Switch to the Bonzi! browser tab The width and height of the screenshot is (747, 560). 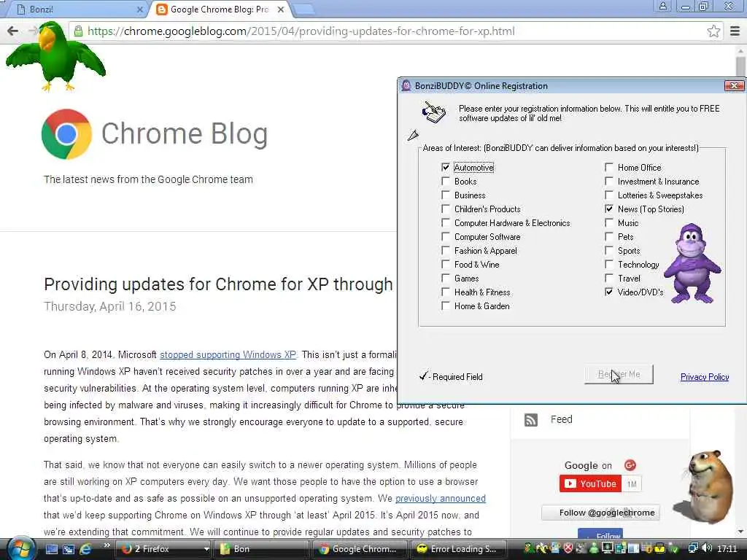79,9
